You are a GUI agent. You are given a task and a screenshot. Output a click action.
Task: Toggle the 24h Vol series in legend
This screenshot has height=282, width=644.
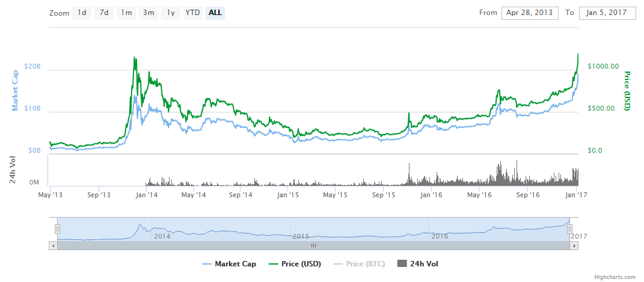click(x=418, y=264)
